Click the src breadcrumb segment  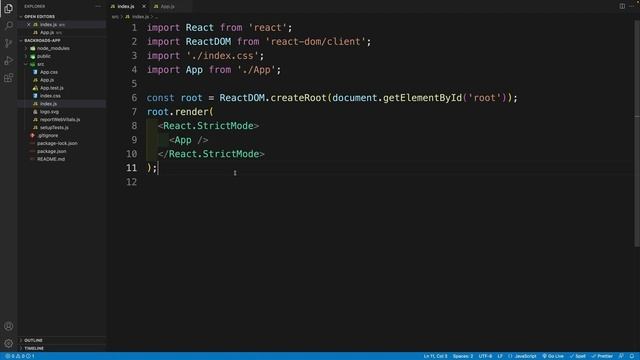[x=115, y=17]
